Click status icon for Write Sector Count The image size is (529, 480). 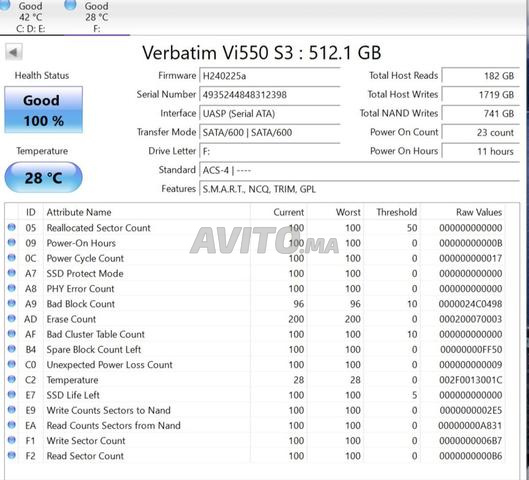tap(11, 440)
